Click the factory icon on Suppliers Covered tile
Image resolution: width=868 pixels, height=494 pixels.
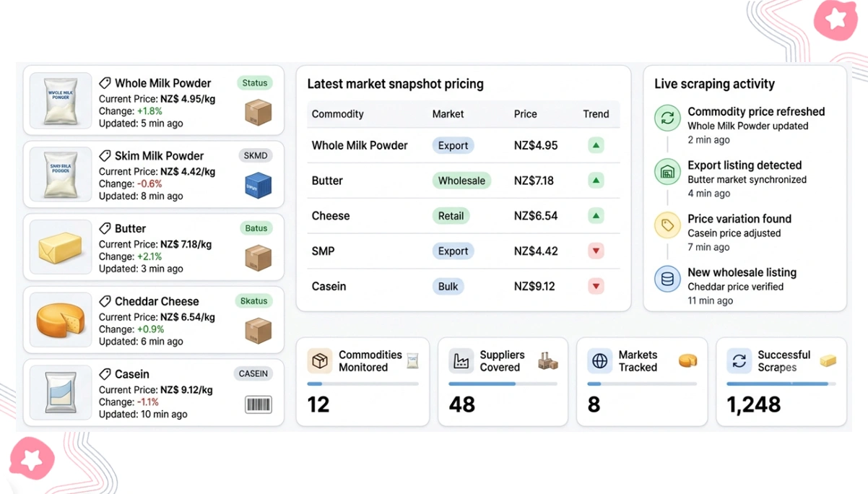(461, 360)
